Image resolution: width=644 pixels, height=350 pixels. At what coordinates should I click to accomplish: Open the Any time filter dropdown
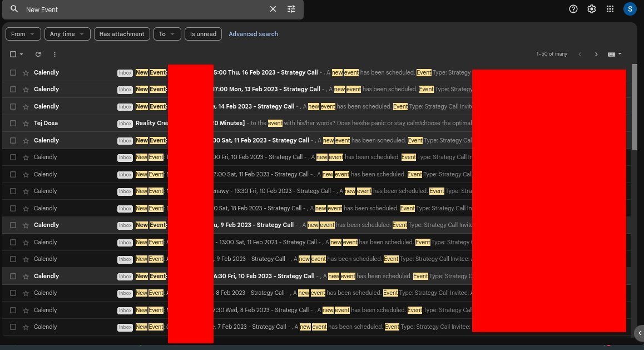[x=67, y=34]
